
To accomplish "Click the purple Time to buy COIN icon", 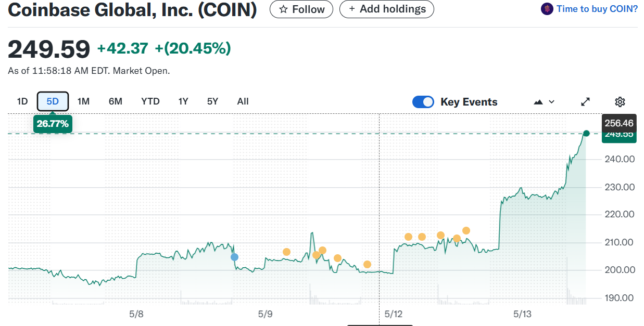I will (547, 9).
